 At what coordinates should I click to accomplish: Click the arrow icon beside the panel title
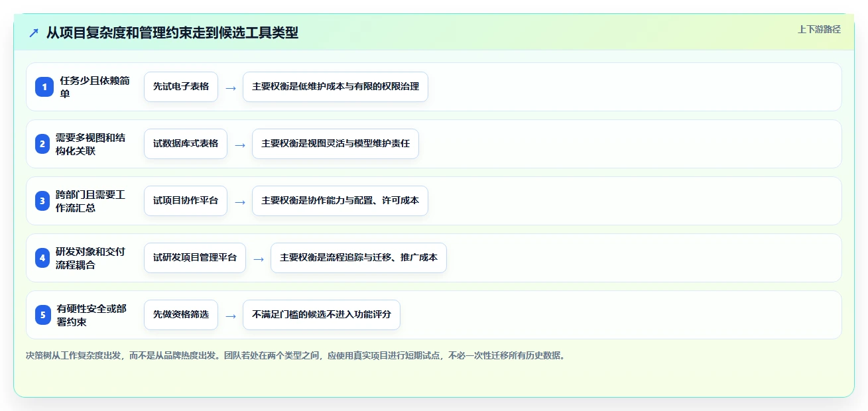pos(34,33)
